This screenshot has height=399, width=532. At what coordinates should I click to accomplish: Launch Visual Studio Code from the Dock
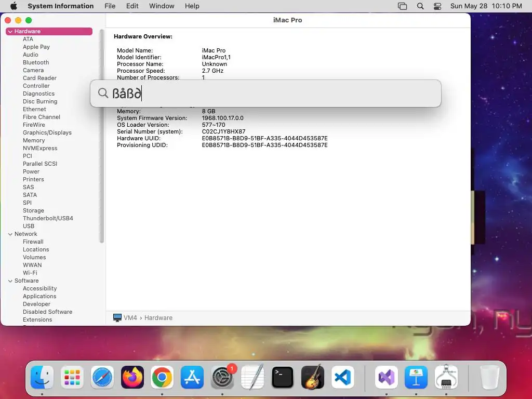coord(343,377)
